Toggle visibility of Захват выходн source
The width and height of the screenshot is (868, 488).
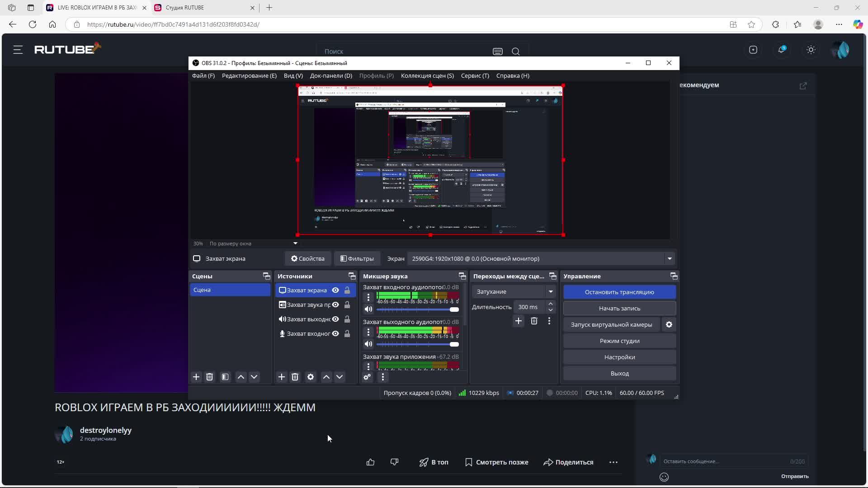coord(335,319)
